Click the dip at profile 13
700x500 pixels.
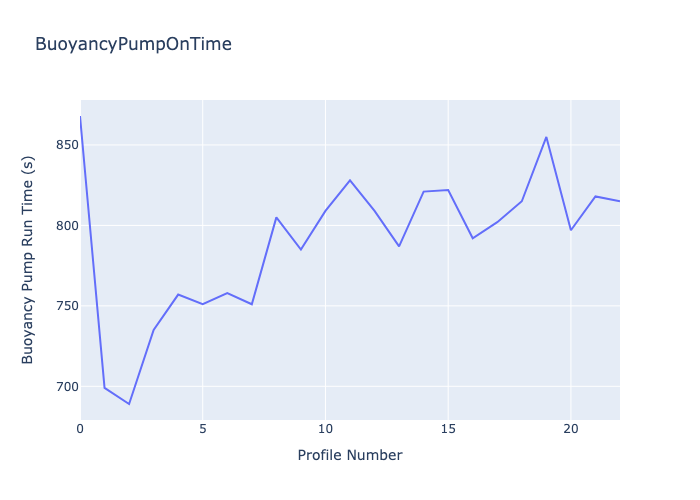399,246
